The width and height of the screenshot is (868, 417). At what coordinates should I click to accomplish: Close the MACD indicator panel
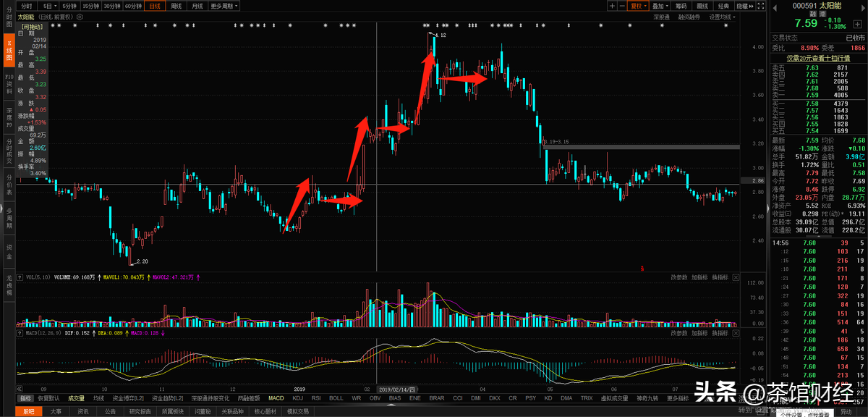[x=736, y=333]
